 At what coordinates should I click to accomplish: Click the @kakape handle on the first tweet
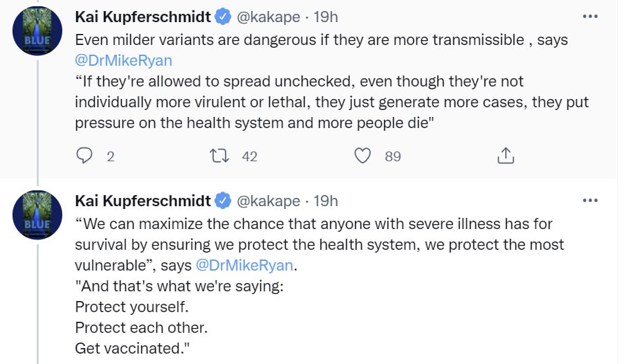point(269,17)
